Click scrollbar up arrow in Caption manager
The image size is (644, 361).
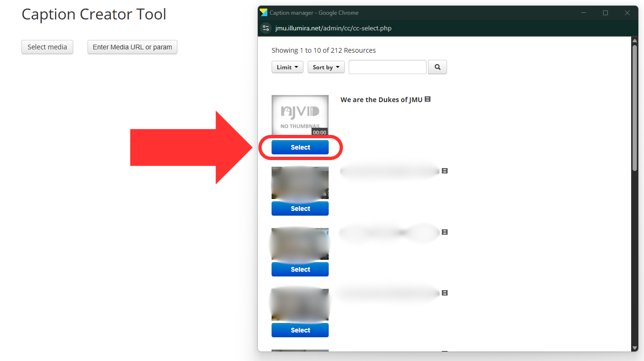click(634, 40)
